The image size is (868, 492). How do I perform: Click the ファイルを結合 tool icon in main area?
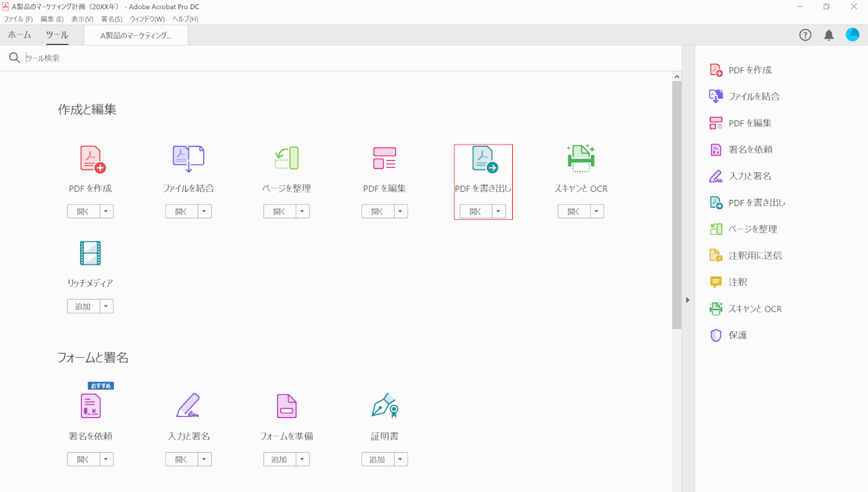tap(188, 159)
